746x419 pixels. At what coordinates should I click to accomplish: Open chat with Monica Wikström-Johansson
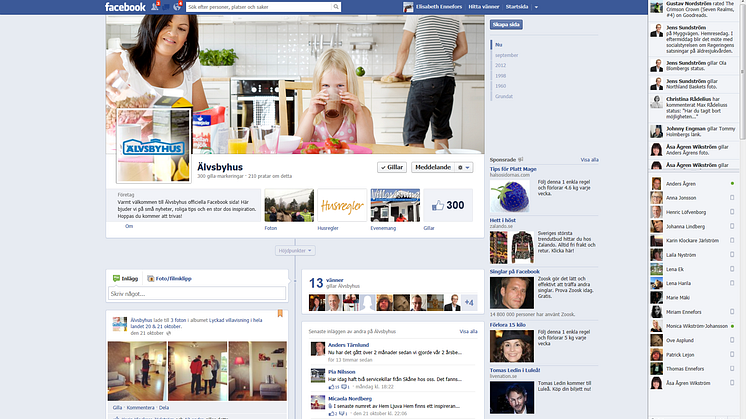point(693,326)
